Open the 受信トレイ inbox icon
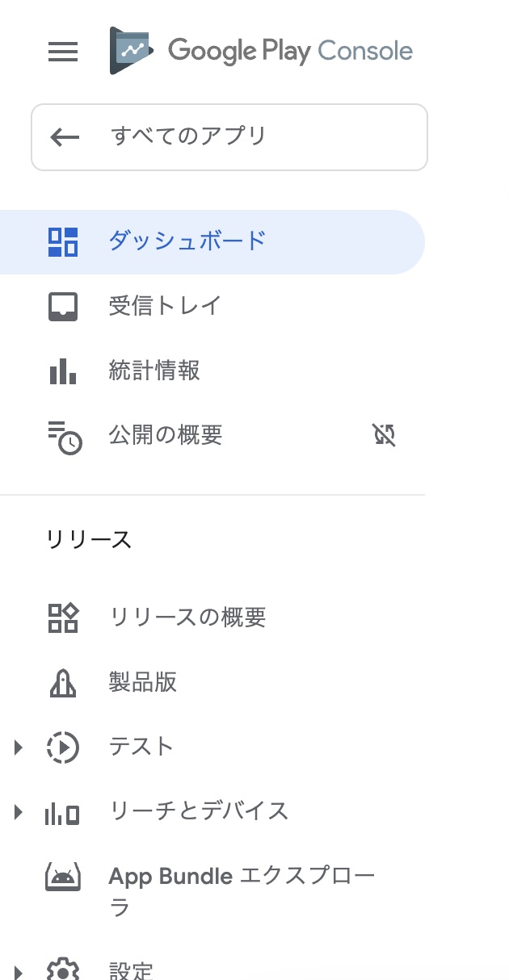The height and width of the screenshot is (980, 509). click(65, 306)
